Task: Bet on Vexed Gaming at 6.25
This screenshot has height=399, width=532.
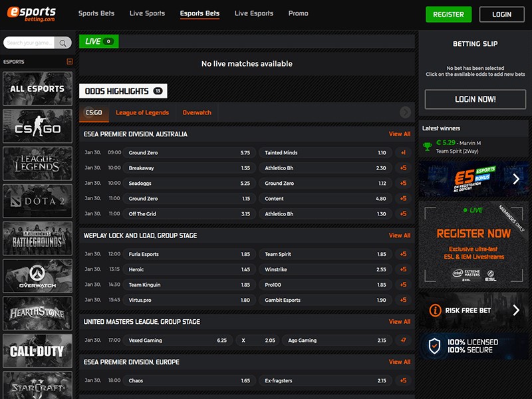Action: point(178,340)
